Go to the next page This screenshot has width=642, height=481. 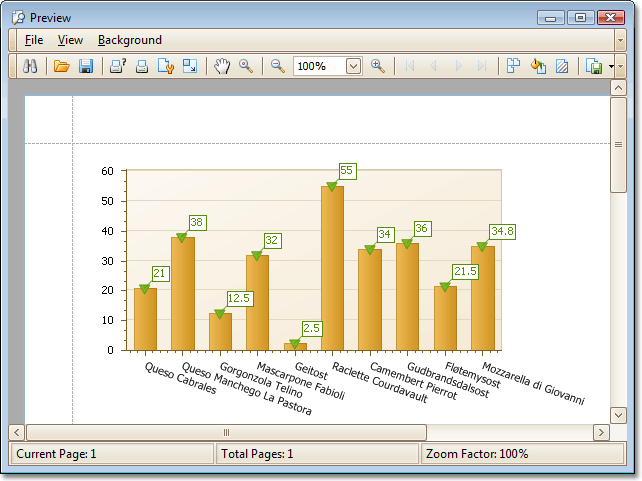459,66
